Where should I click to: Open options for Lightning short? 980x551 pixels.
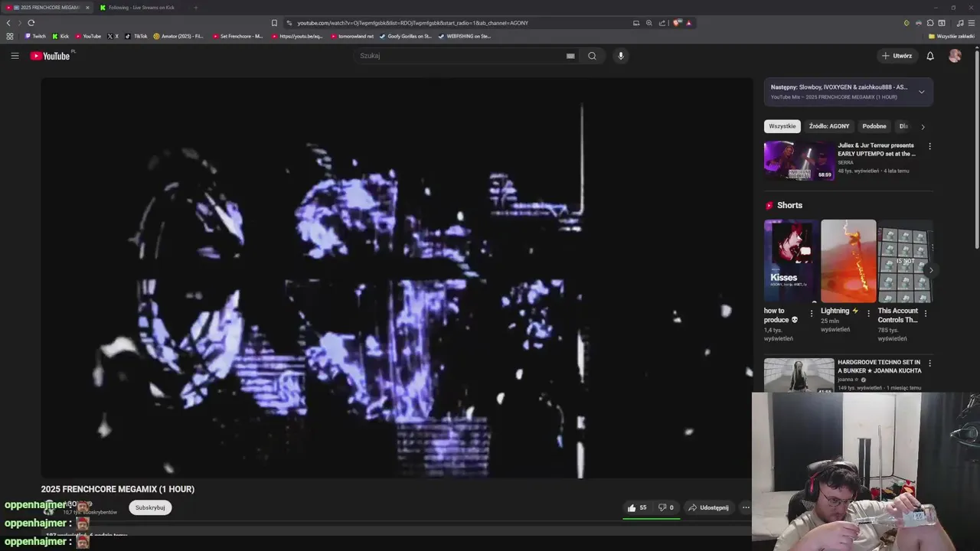coord(868,313)
